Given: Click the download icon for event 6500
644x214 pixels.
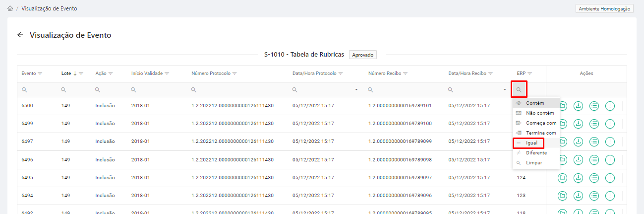Looking at the screenshot, I should (578, 106).
